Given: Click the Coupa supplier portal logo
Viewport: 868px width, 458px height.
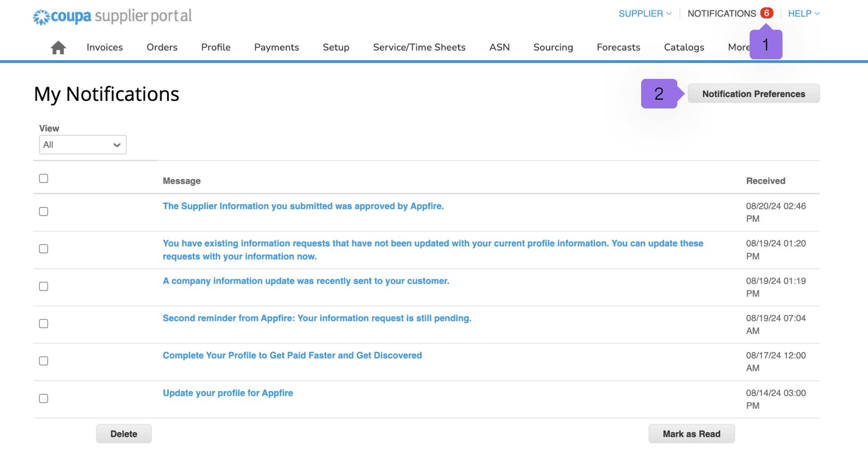Looking at the screenshot, I should (x=112, y=16).
